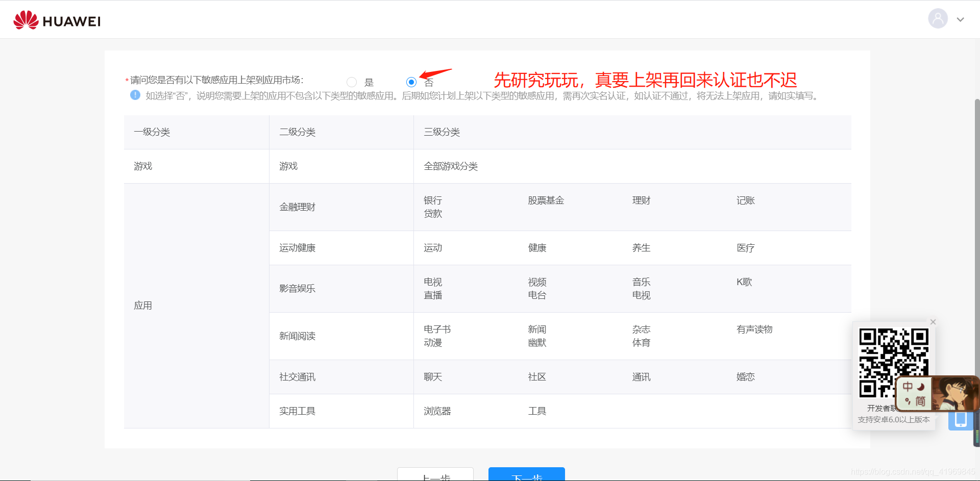Click the 三级分类 column header
The width and height of the screenshot is (980, 481).
(x=632, y=132)
